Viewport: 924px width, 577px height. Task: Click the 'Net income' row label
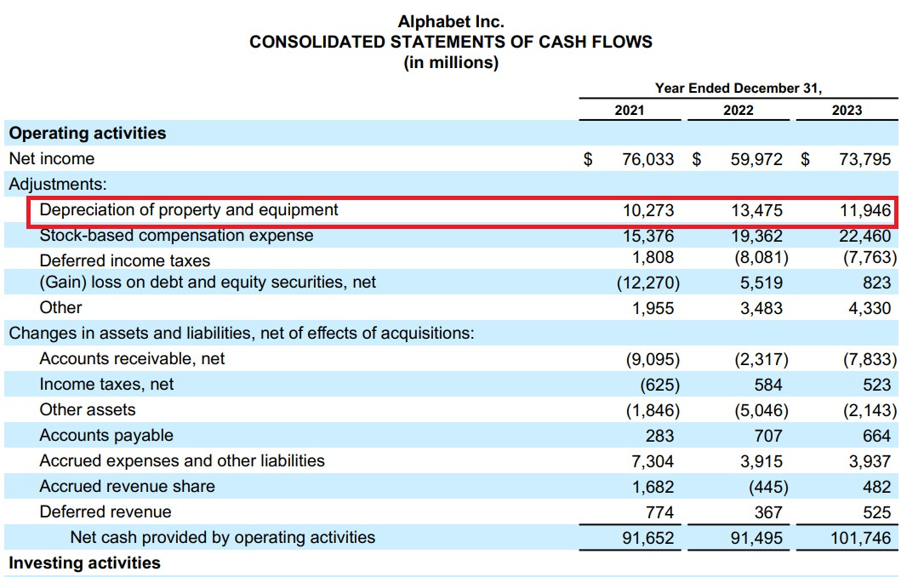(x=52, y=158)
